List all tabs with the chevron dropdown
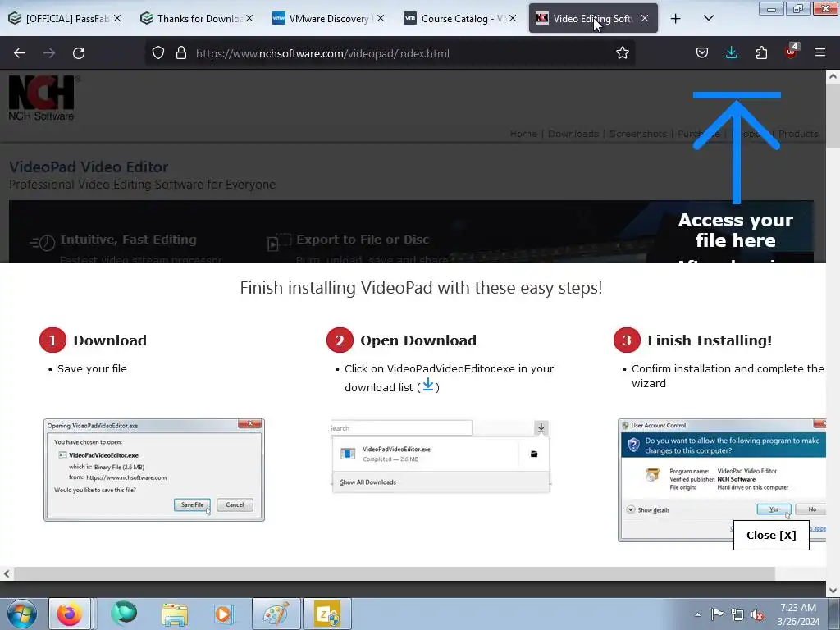Viewport: 840px width, 630px height. pos(708,18)
